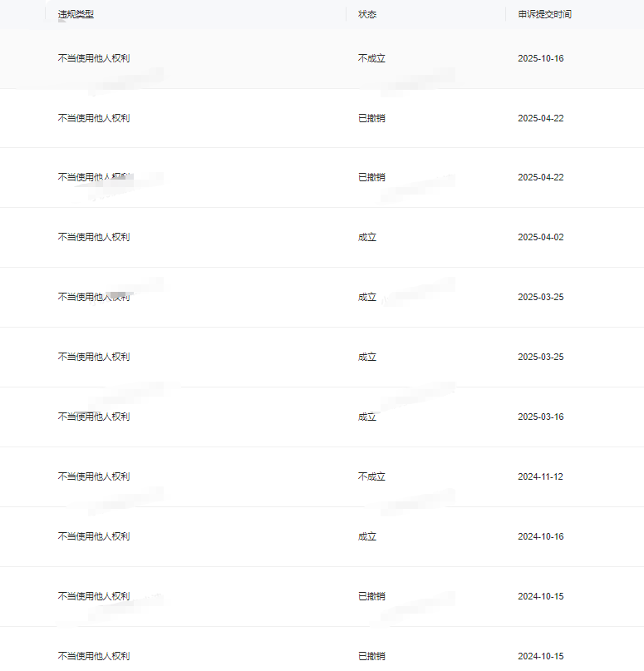
Task: Click 不当使用他人权利 in the 2024-10-16 row
Action: pos(93,536)
